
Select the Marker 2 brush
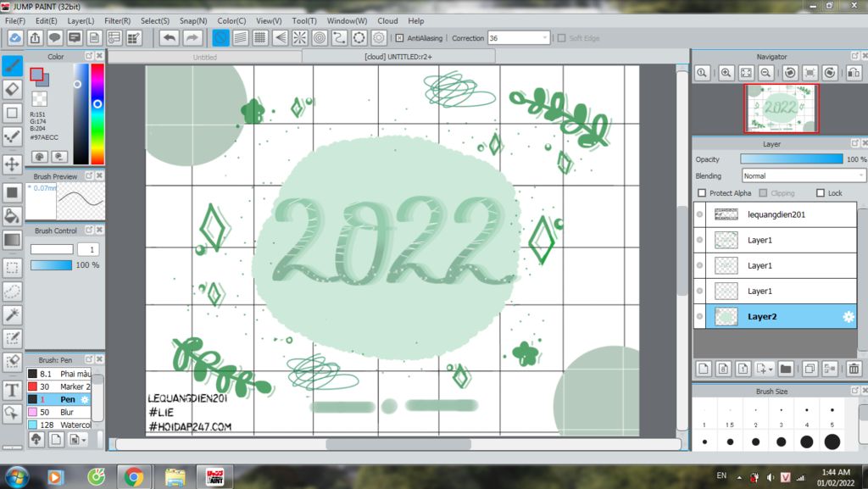[58, 386]
